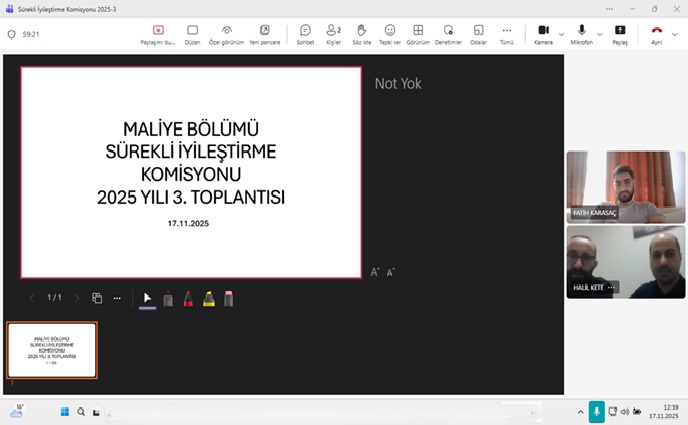
Task: Open the Görünüm view menu
Action: point(418,33)
